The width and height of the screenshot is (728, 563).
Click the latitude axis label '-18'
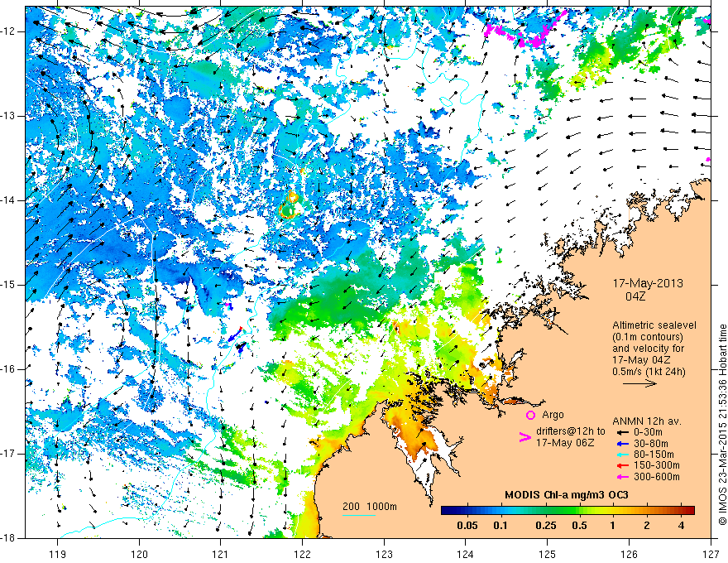(9, 538)
